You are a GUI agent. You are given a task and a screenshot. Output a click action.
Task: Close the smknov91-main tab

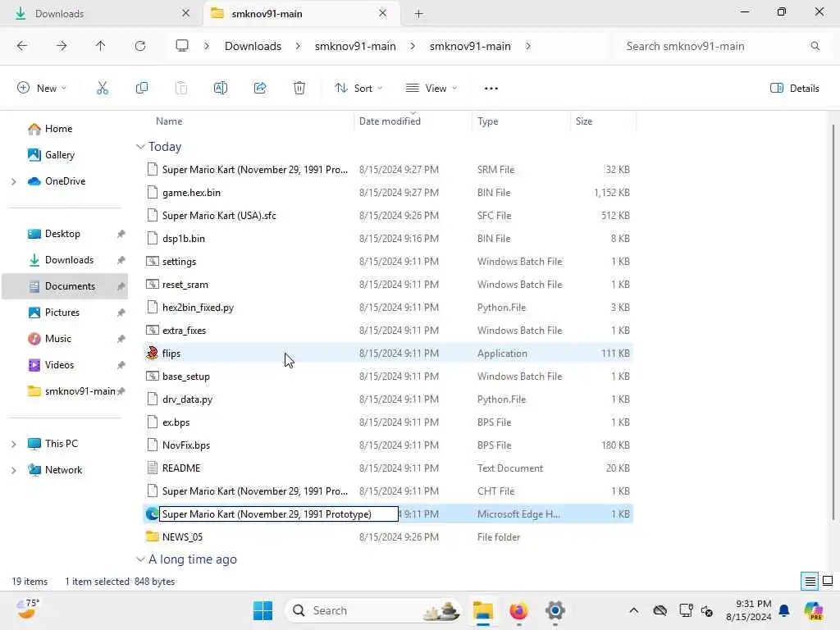pyautogui.click(x=382, y=13)
